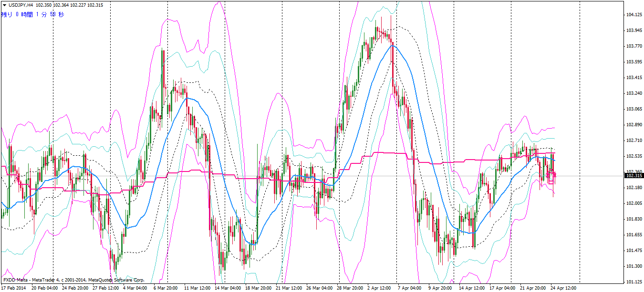Click the 101.655 price axis label
Viewport: 644px width, 292px height.
[x=634, y=235]
